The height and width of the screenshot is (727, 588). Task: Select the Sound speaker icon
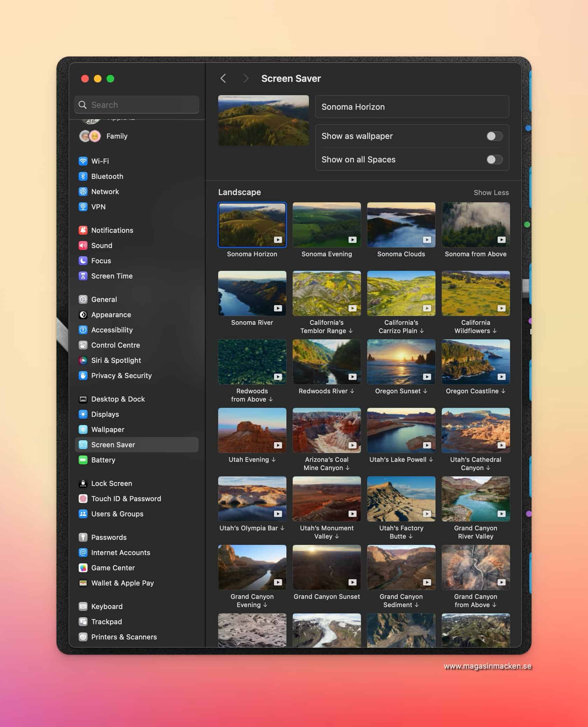83,245
